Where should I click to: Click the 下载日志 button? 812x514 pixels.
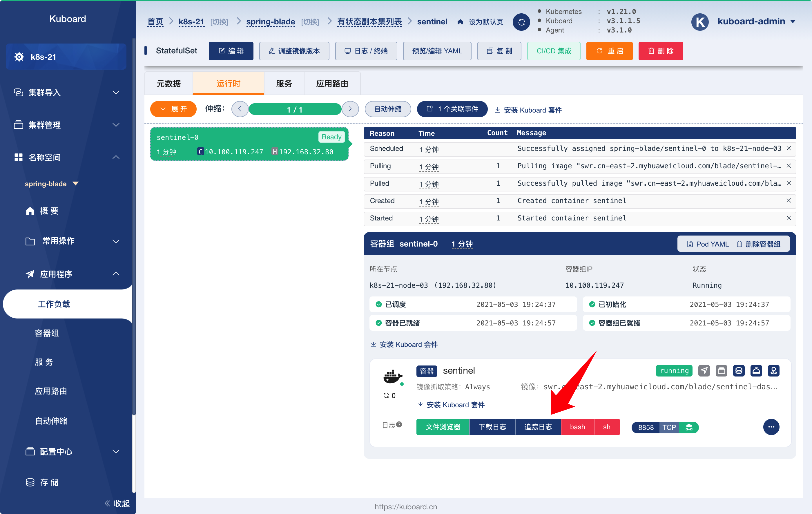point(492,427)
